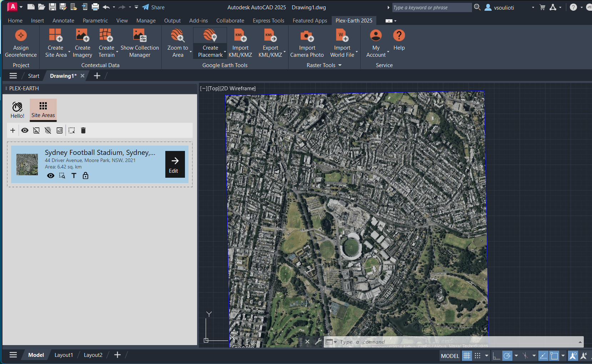Open the Annotate ribbon tab

click(63, 21)
